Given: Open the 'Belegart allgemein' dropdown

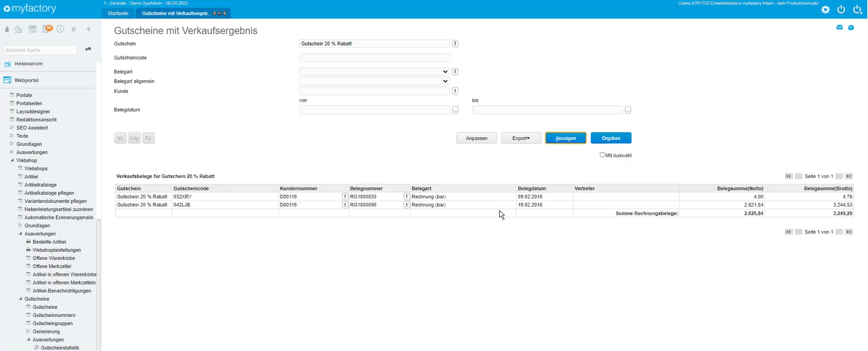Looking at the screenshot, I should pos(374,81).
